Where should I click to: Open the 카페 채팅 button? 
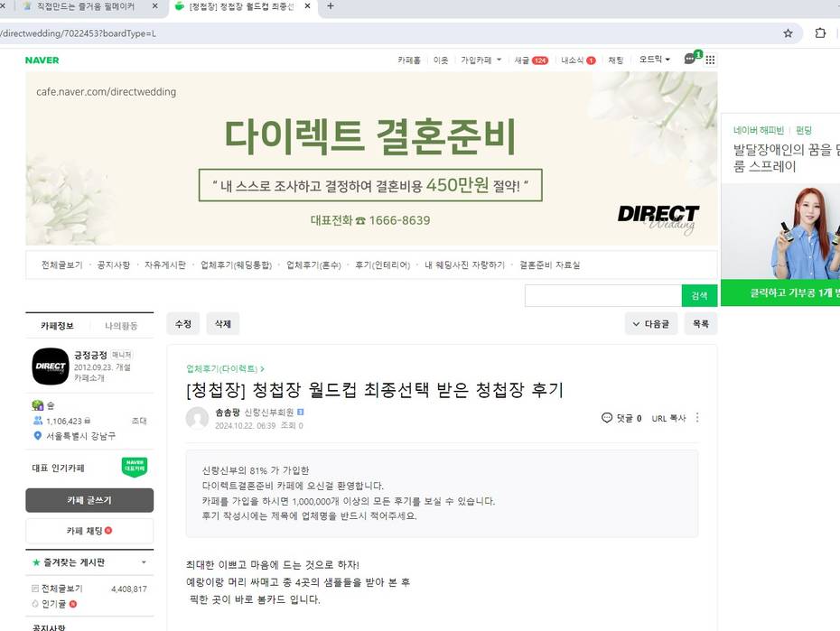(89, 531)
